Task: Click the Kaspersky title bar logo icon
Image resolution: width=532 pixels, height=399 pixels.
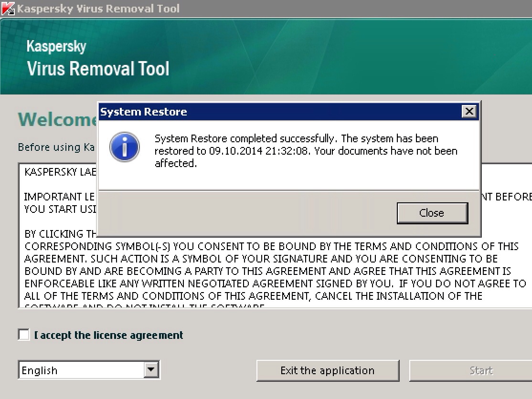Action: pyautogui.click(x=8, y=8)
